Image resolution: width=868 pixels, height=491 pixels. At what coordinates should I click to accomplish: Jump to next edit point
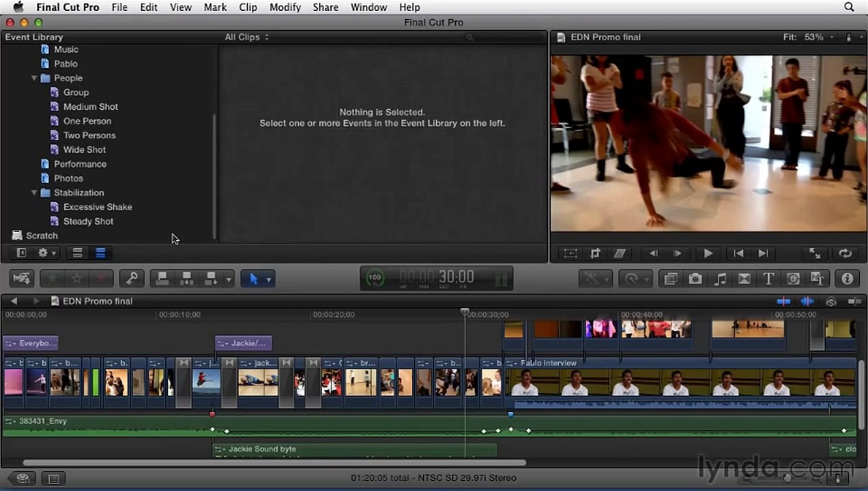coord(763,253)
